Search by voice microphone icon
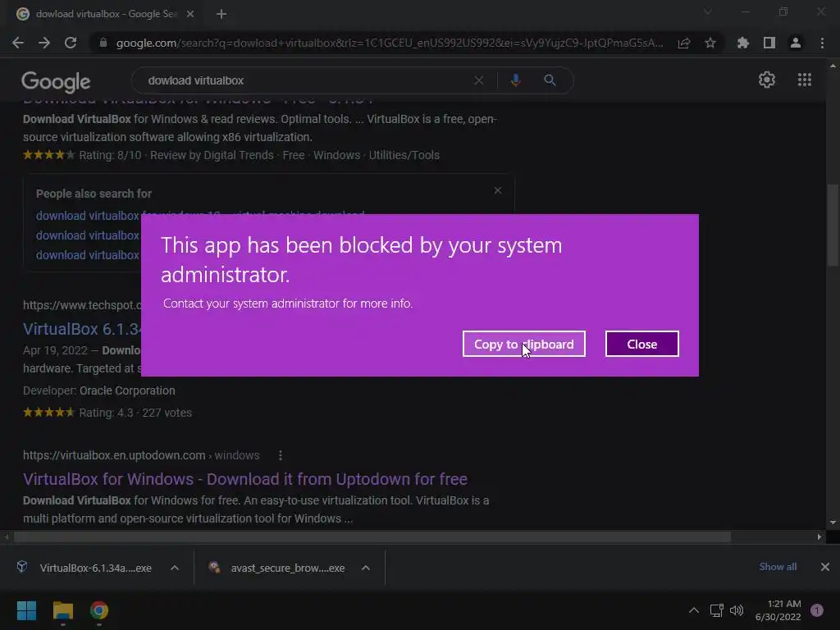The height and width of the screenshot is (630, 840). click(x=515, y=80)
